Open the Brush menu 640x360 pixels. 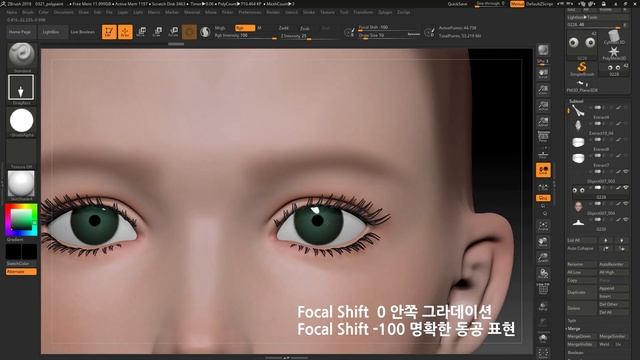click(28, 12)
